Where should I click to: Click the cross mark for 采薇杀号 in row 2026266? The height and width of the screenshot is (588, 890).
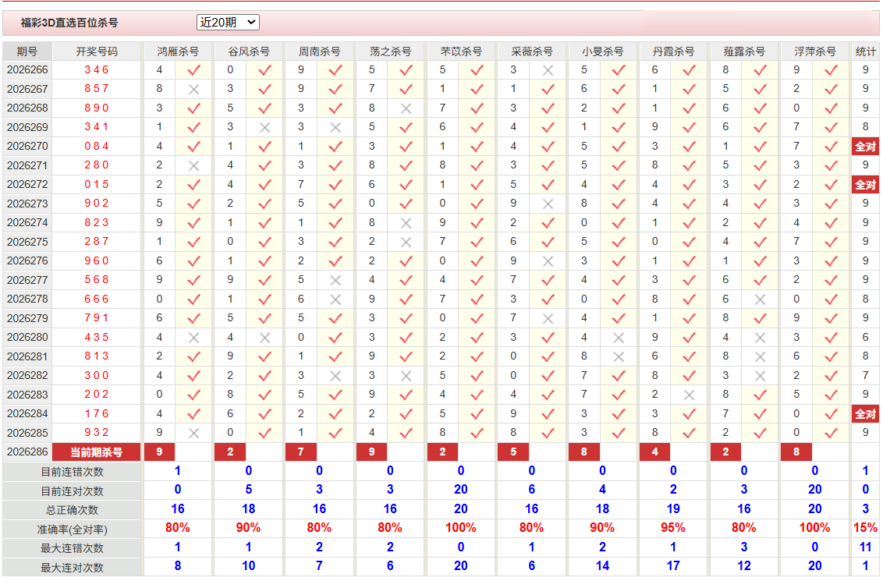(x=548, y=70)
